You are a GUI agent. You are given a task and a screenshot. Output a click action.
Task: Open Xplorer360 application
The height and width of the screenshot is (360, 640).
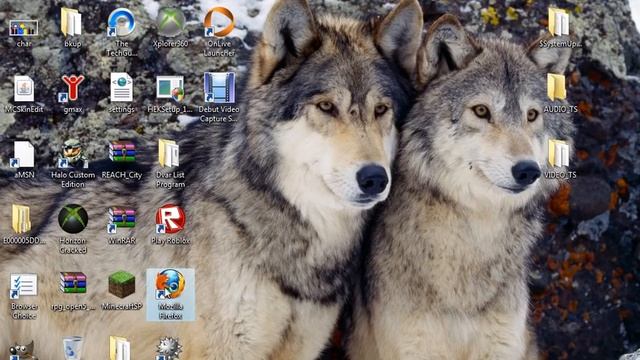coord(170,22)
